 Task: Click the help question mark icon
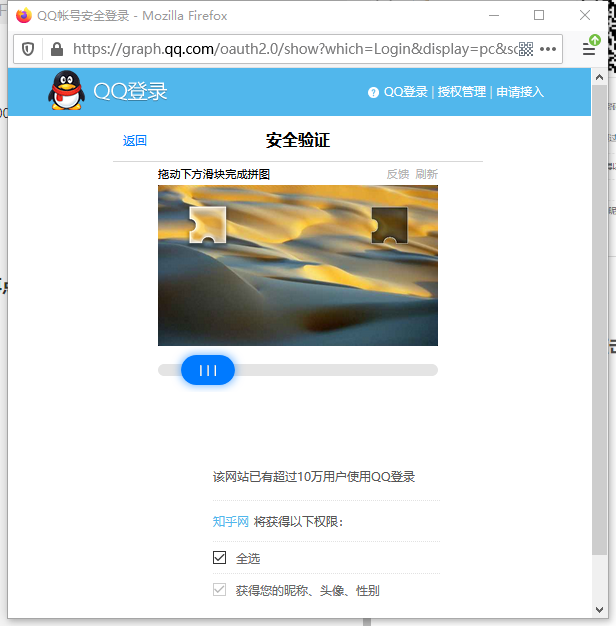(373, 93)
